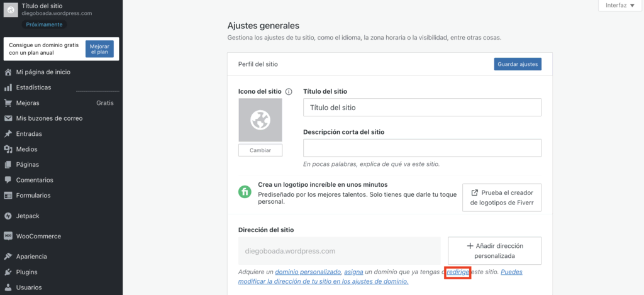This screenshot has height=295, width=644.
Task: Click the Título del sitio header in sidebar
Action: tap(42, 6)
